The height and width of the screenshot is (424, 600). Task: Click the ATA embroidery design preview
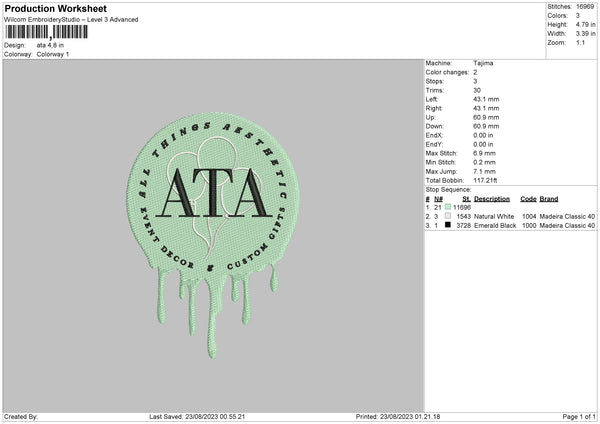(x=213, y=235)
